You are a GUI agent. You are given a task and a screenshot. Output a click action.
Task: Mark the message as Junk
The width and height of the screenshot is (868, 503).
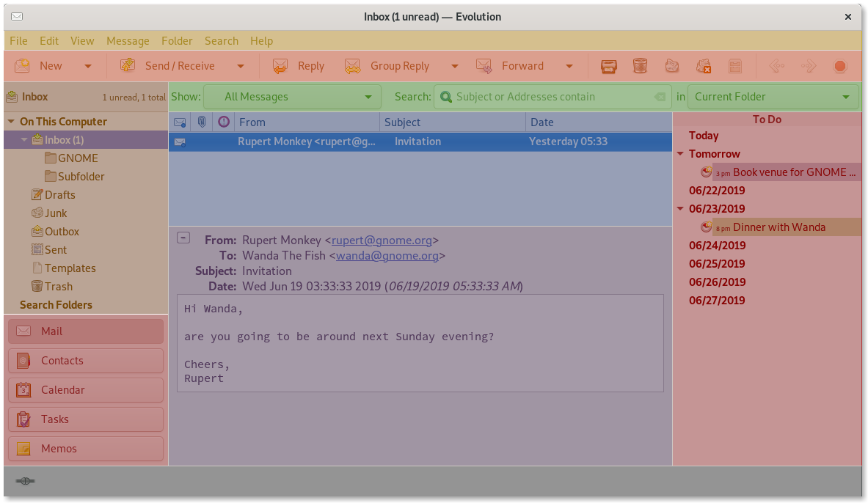pos(671,65)
